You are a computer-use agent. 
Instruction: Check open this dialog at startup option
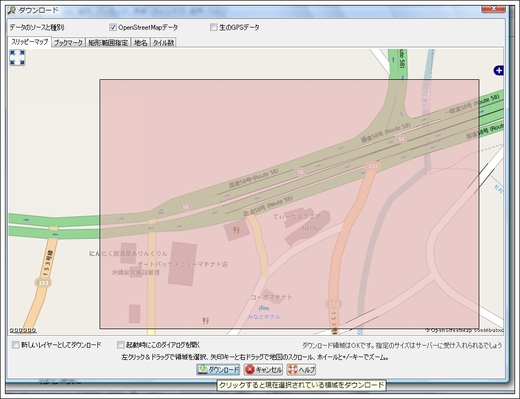(121, 345)
